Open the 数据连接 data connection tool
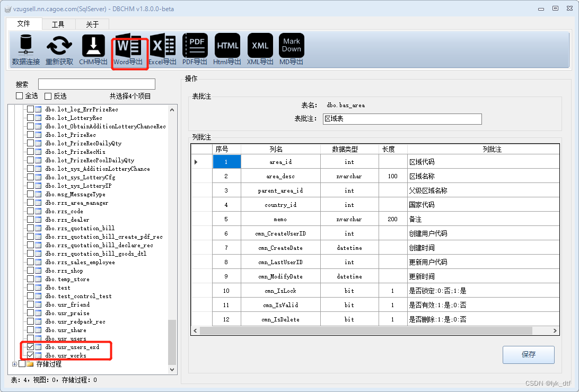The height and width of the screenshot is (392, 579). [x=25, y=49]
